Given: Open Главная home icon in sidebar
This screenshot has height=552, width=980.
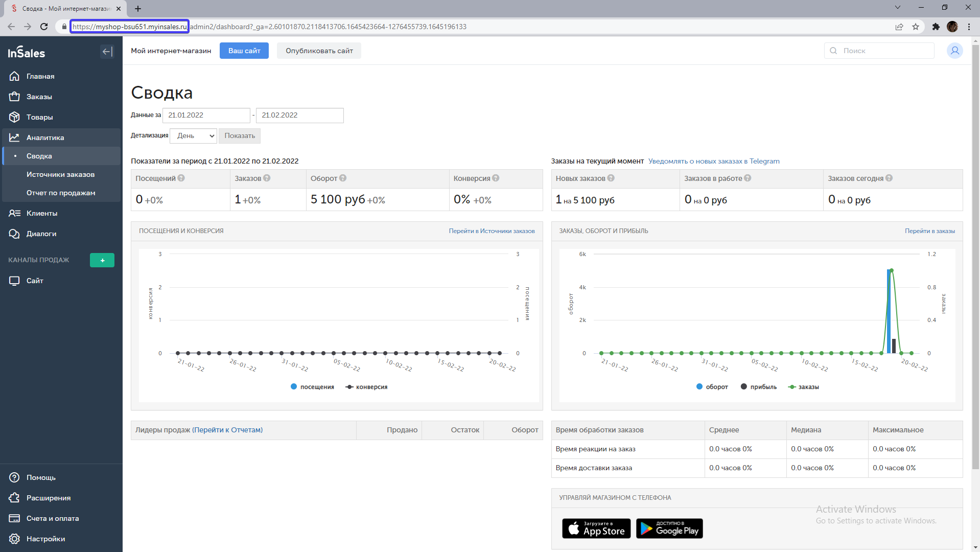Looking at the screenshot, I should (14, 76).
